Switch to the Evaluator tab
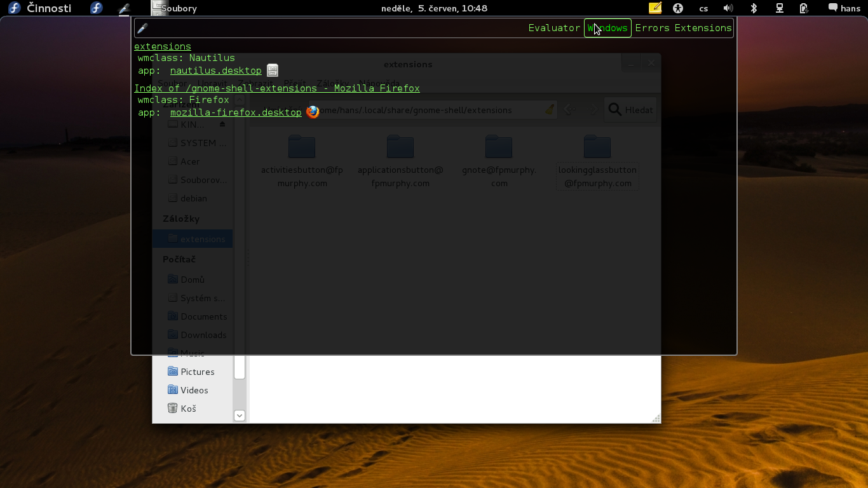868x488 pixels. (x=554, y=28)
